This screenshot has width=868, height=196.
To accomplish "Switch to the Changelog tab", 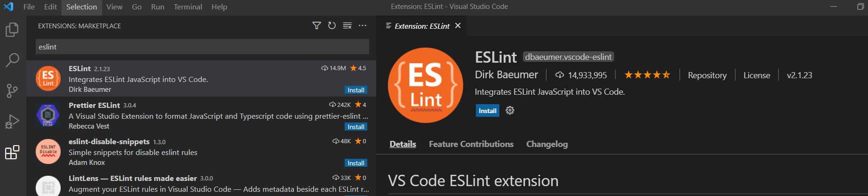I will click(x=547, y=144).
